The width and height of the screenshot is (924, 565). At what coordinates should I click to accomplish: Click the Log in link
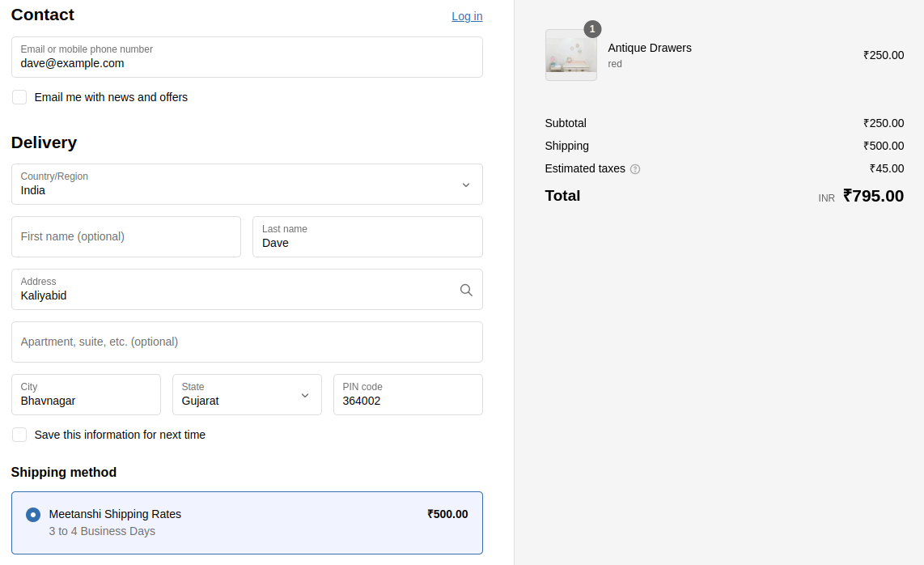467,15
